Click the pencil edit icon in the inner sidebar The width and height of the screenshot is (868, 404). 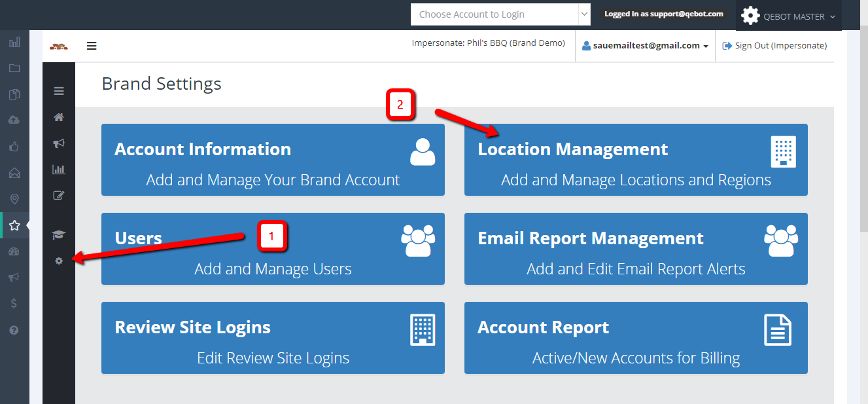[59, 196]
